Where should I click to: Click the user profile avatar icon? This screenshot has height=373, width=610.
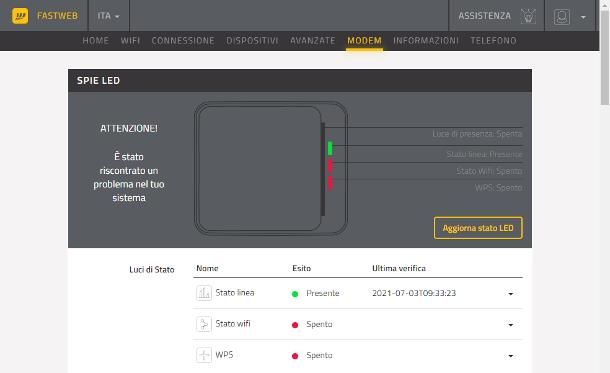pyautogui.click(x=562, y=17)
